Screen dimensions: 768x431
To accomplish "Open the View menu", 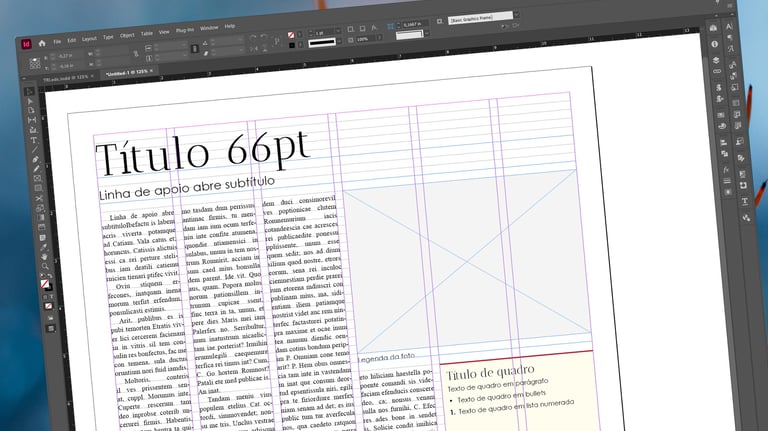I will coord(164,32).
